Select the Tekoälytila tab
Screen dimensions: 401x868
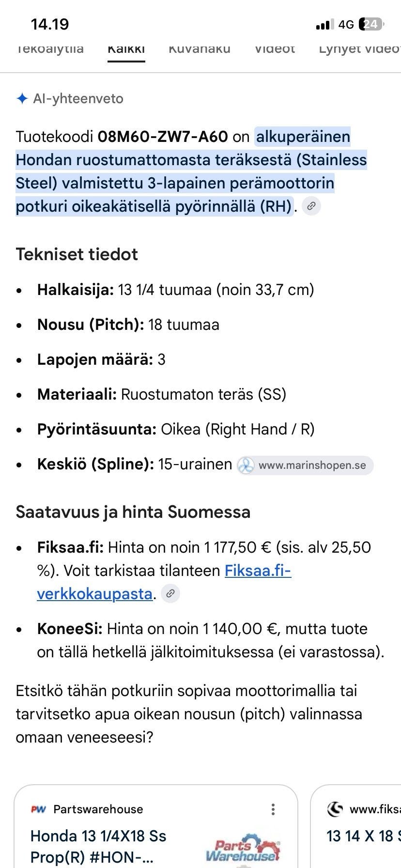[50, 49]
